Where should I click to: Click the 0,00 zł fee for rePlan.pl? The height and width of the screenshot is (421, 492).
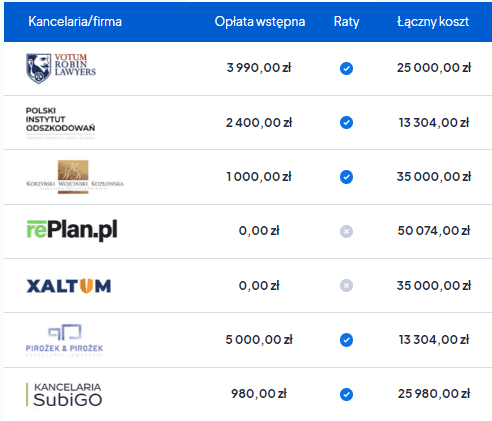click(259, 231)
